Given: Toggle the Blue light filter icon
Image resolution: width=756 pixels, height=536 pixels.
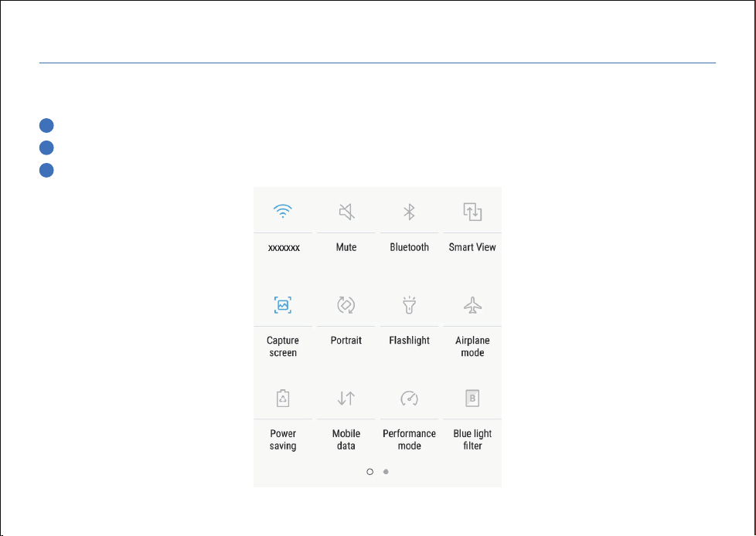Looking at the screenshot, I should coord(472,399).
